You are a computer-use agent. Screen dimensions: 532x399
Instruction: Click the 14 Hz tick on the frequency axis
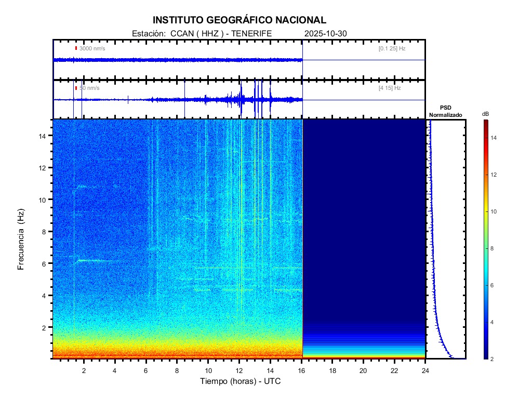(x=45, y=136)
